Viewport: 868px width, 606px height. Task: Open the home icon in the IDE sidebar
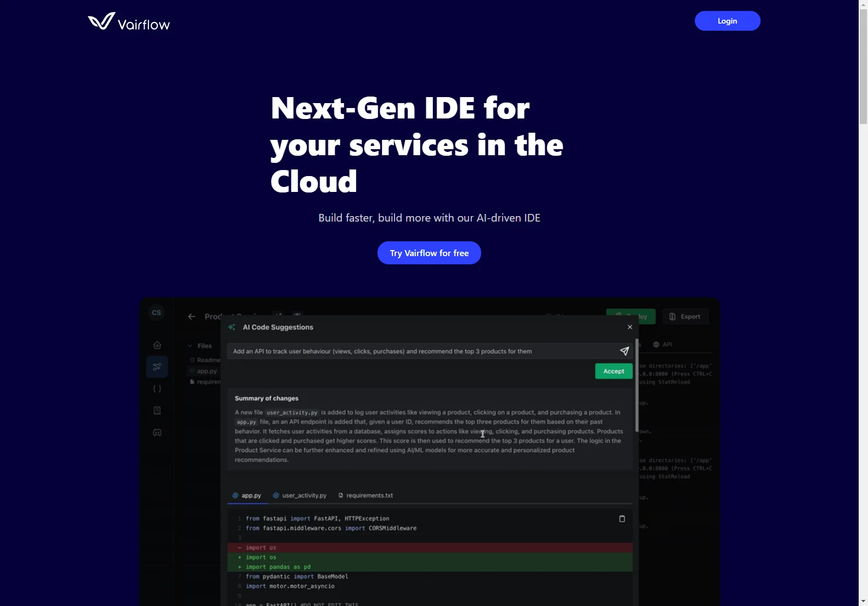click(x=157, y=345)
